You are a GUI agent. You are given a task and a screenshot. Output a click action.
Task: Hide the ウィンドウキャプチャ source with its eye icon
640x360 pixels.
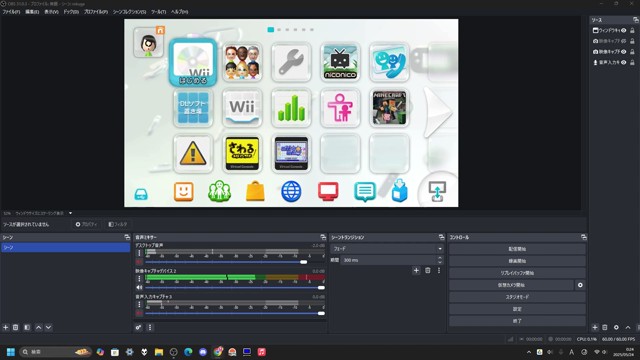[624, 30]
